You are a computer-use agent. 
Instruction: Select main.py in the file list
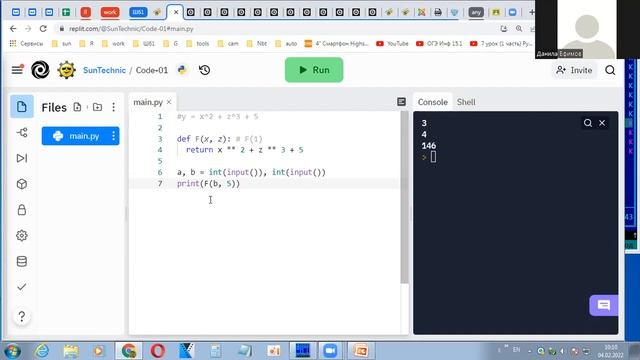tap(80, 136)
